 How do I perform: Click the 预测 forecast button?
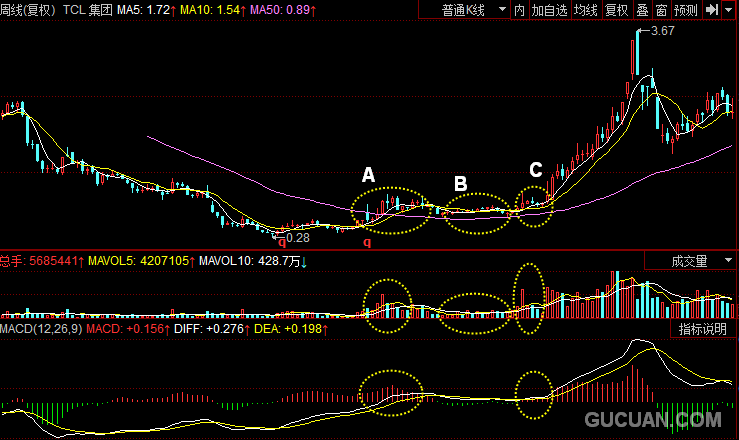tap(686, 10)
